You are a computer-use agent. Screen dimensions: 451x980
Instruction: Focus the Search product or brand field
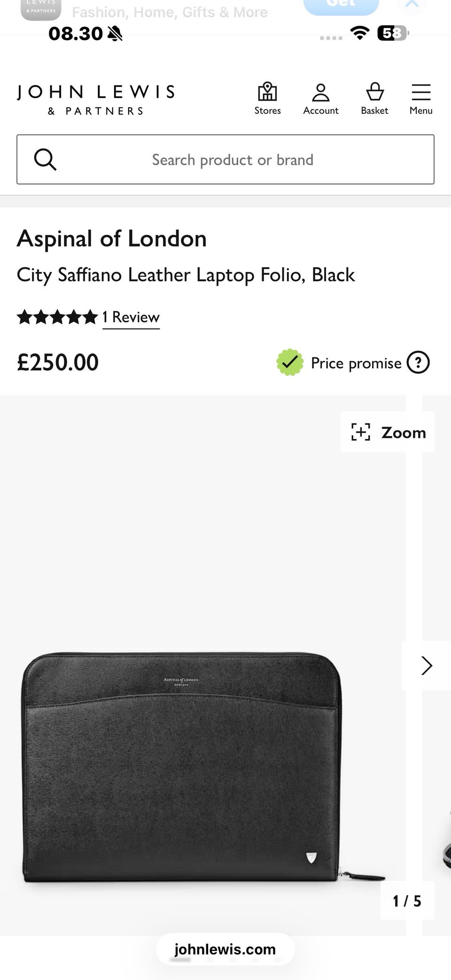[232, 160]
